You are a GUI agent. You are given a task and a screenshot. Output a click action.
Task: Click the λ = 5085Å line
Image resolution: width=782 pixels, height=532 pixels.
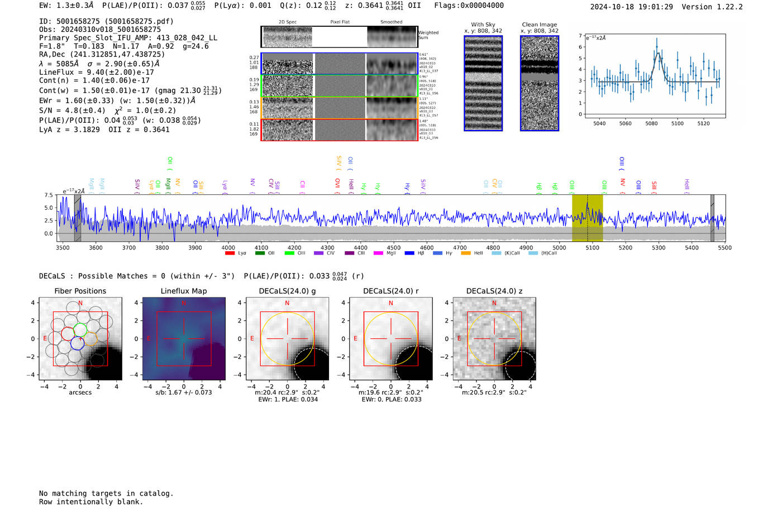tap(99, 64)
